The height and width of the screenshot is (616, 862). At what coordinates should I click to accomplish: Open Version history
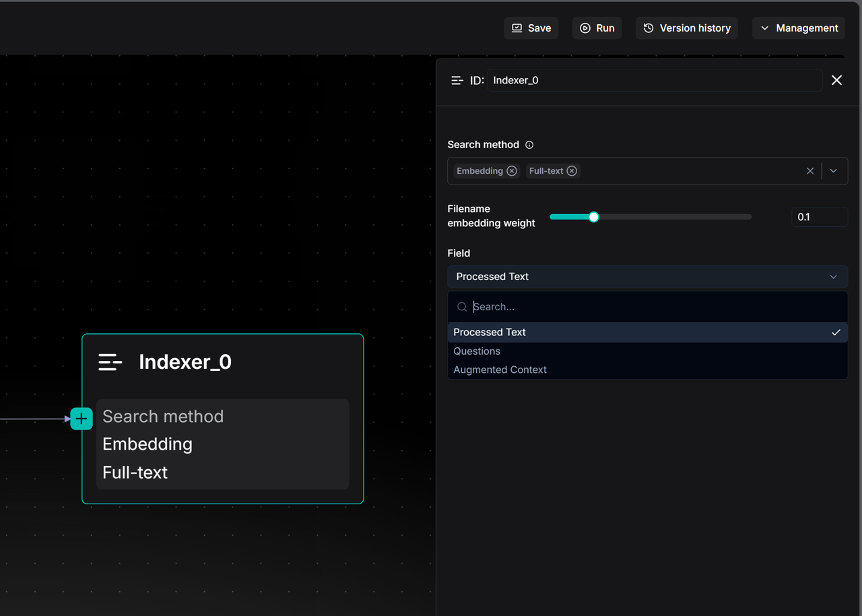(x=686, y=28)
